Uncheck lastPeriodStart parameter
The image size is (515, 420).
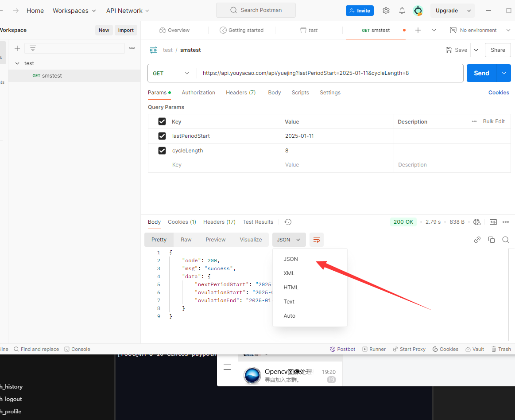coord(162,136)
